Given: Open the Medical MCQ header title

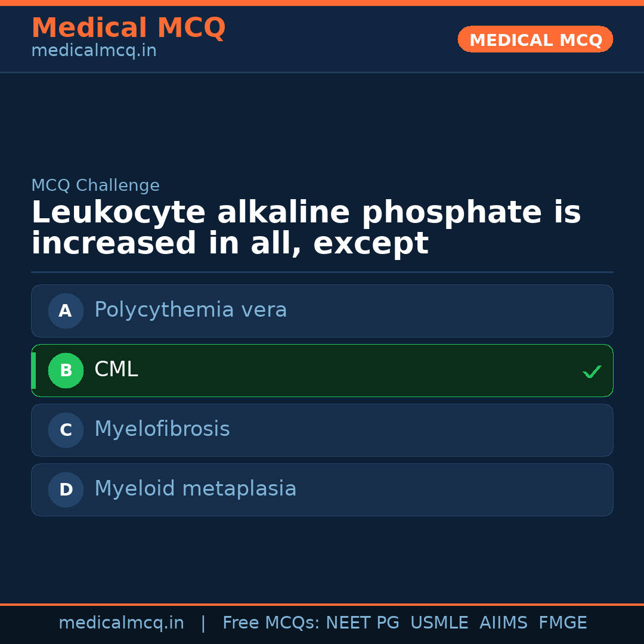Looking at the screenshot, I should click(x=128, y=27).
